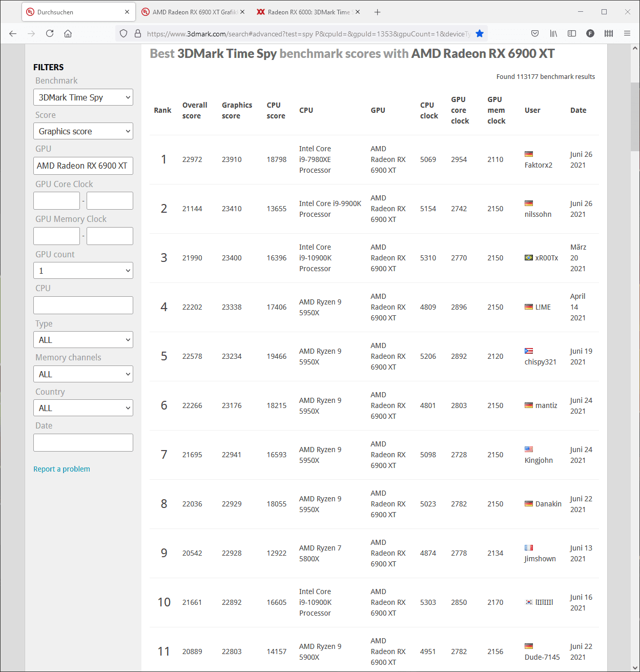Click the CPU score column header
The width and height of the screenshot is (640, 672).
(276, 110)
